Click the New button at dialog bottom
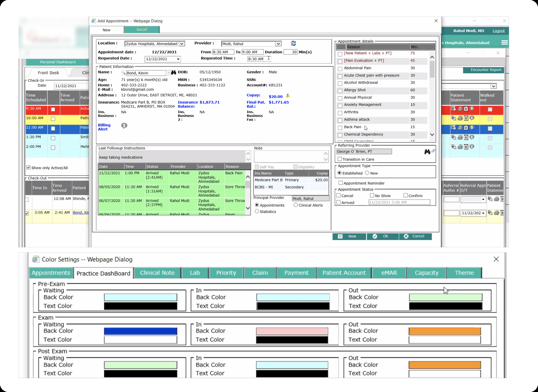The height and width of the screenshot is (392, 538). [349, 236]
